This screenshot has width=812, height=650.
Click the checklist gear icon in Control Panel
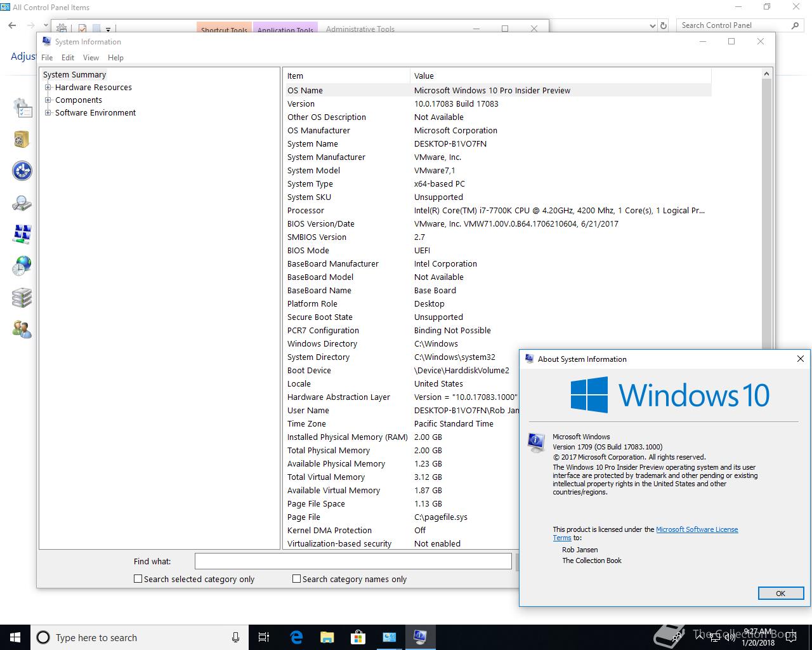click(x=22, y=108)
